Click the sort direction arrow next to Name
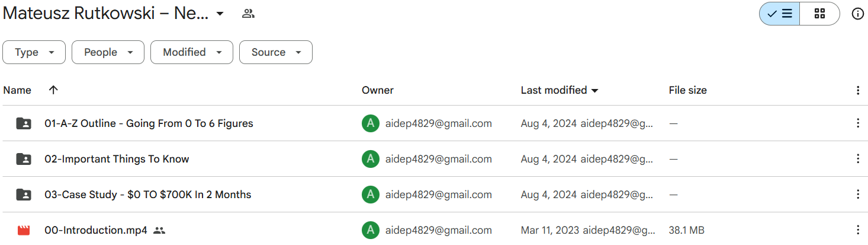Screen dimensions: 868x245 point(53,90)
